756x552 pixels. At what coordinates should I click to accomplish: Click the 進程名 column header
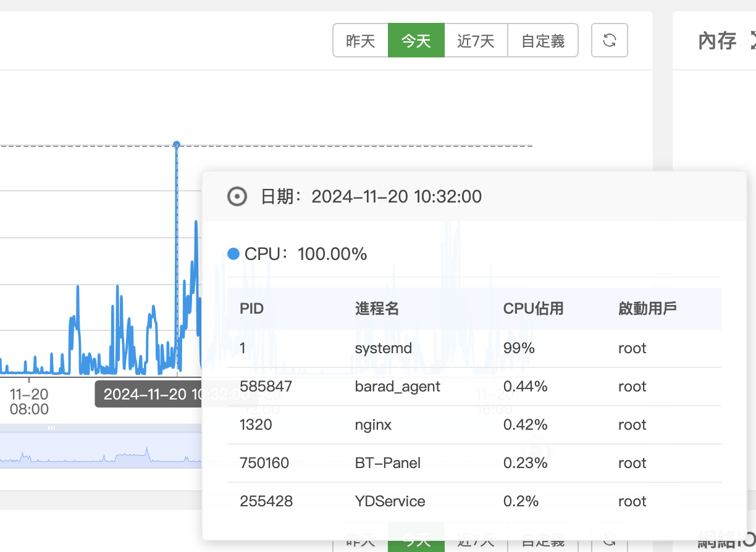[x=377, y=309]
